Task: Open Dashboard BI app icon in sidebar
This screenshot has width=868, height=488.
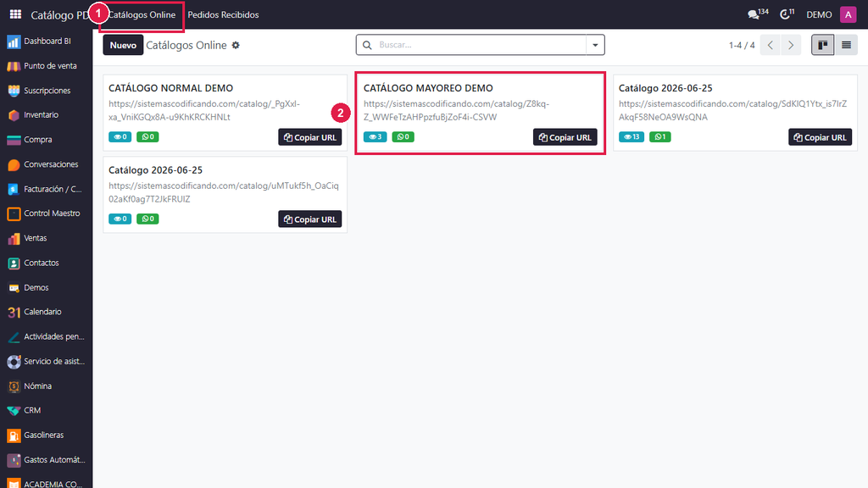Action: 14,42
